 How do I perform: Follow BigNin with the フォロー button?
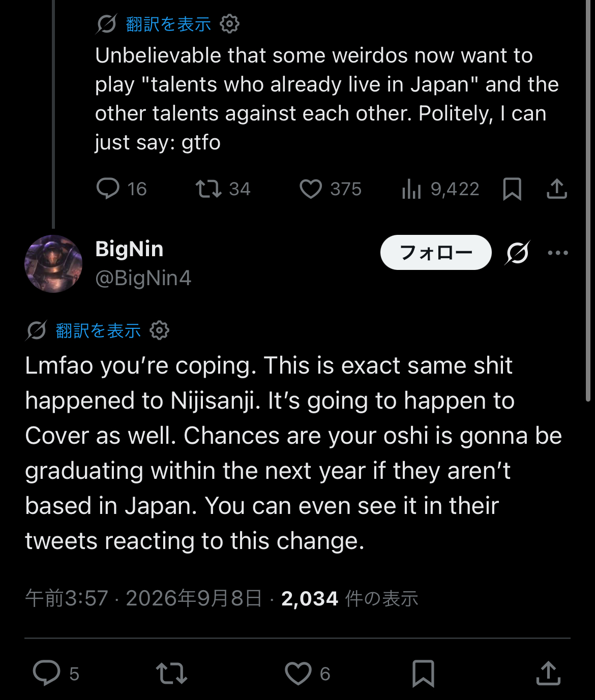click(x=436, y=252)
